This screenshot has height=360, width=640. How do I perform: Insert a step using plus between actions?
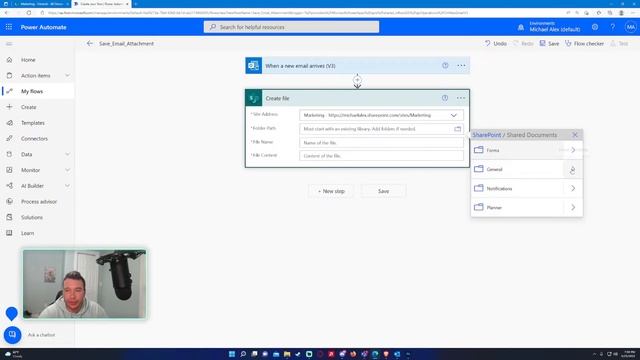[357, 80]
